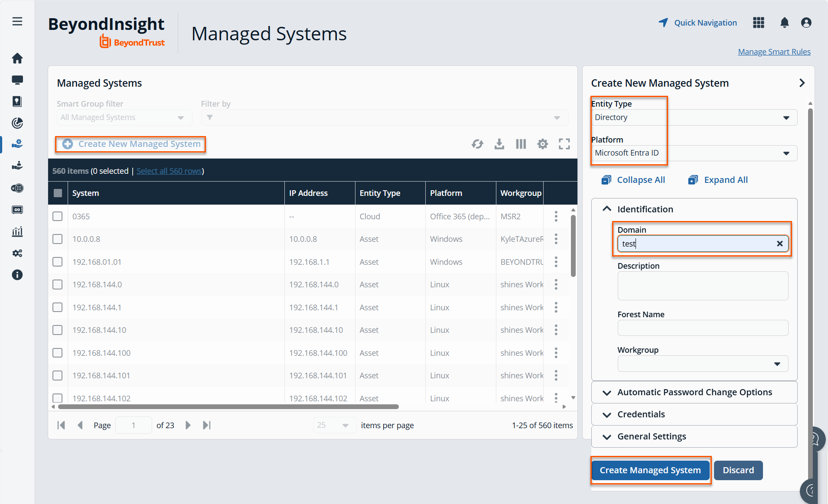The height and width of the screenshot is (504, 828).
Task: Open row actions for 0365
Action: pyautogui.click(x=556, y=216)
